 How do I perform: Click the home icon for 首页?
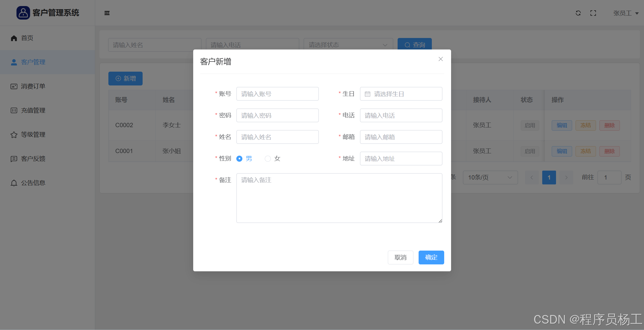point(14,38)
